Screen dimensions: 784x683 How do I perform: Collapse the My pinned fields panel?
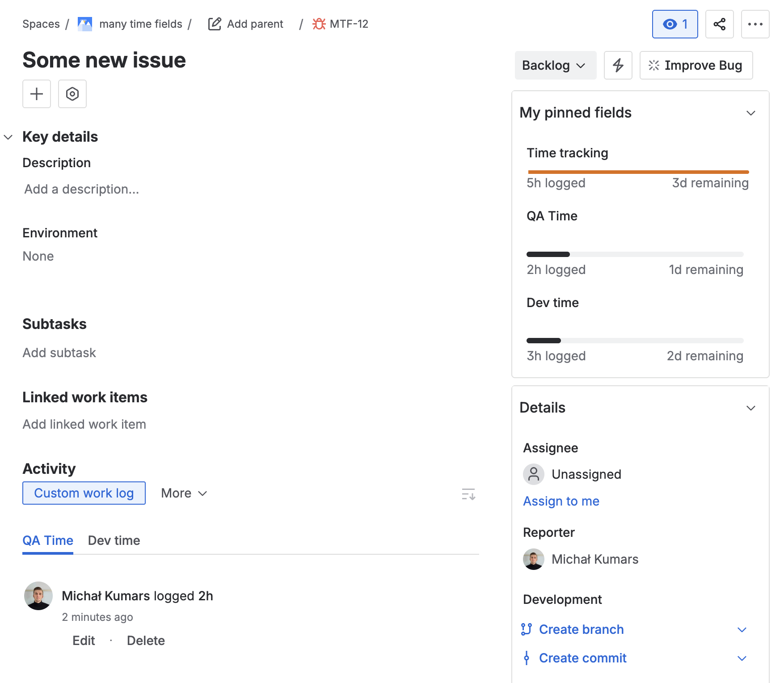pyautogui.click(x=750, y=113)
